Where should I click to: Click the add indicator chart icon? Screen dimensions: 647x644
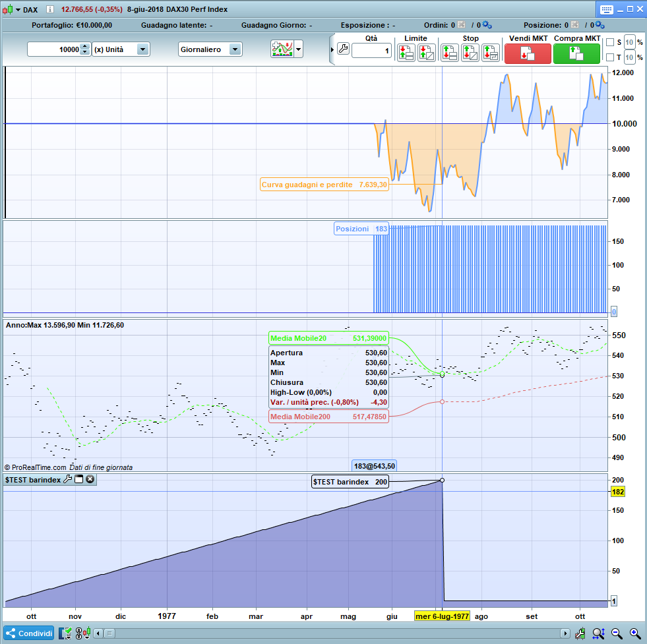[x=282, y=49]
